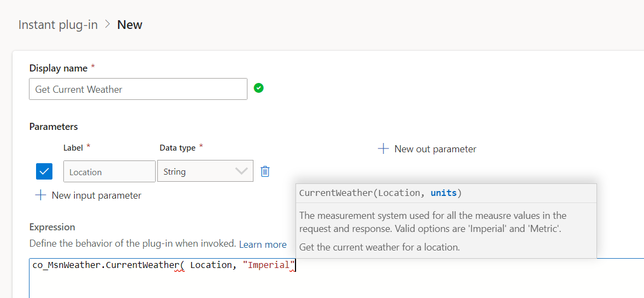Viewport: 644px width, 298px height.
Task: Open the Learn more link
Action: point(262,244)
